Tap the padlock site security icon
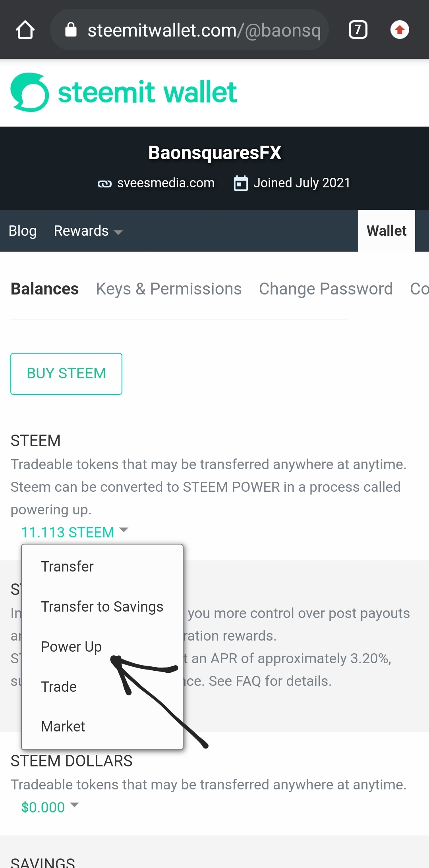The width and height of the screenshot is (429, 868). click(x=71, y=30)
